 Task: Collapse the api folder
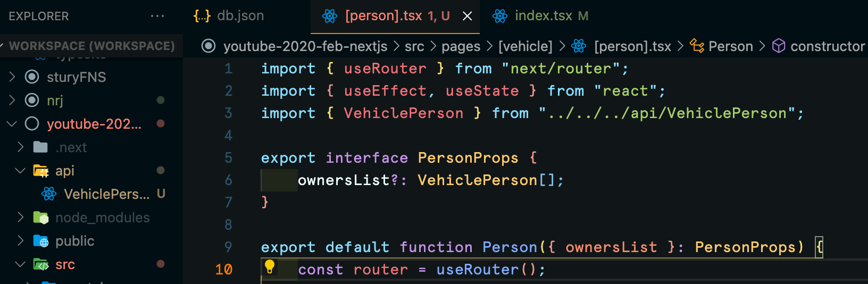pyautogui.click(x=20, y=171)
